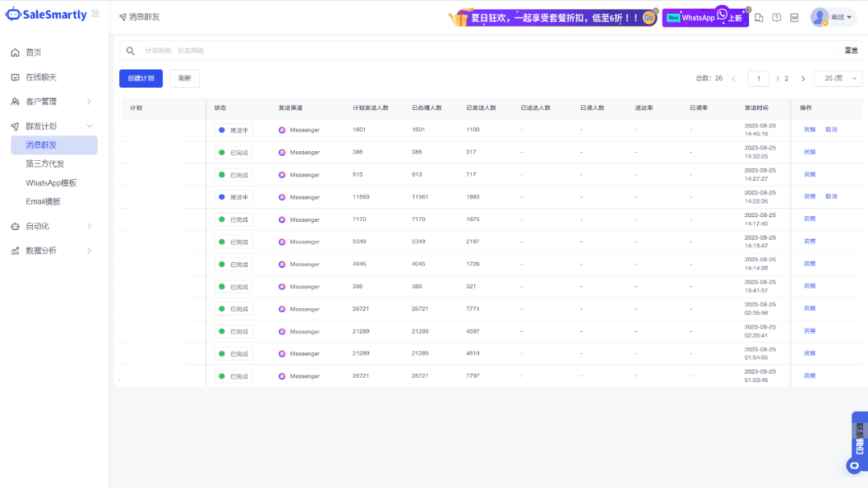The height and width of the screenshot is (488, 868).
Task: Collapse sidebar via hamburger icon
Action: click(x=95, y=13)
